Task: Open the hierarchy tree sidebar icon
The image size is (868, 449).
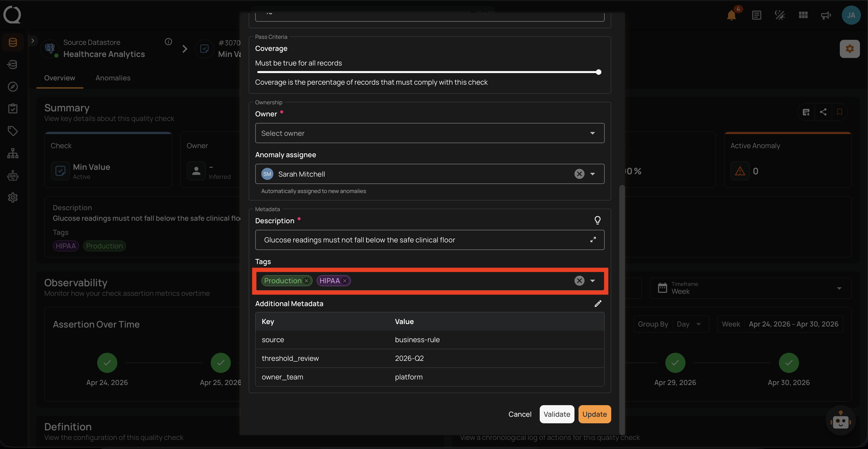Action: (x=13, y=153)
